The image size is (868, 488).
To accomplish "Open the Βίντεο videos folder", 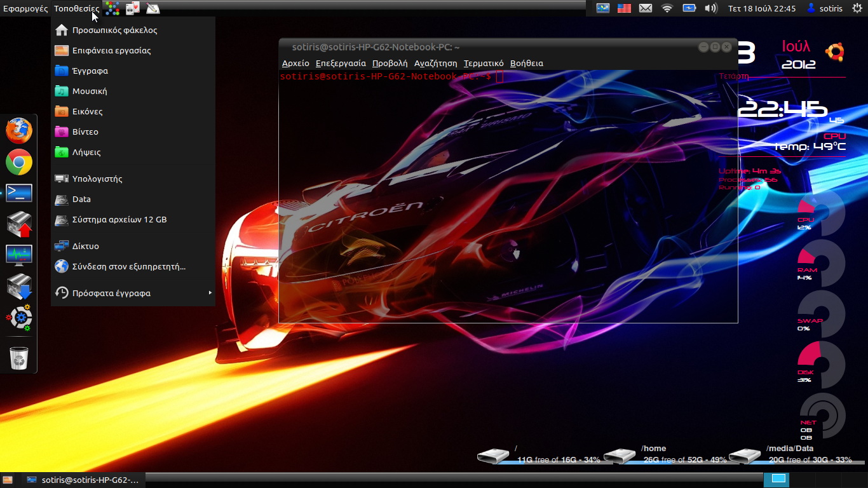I will coord(133,132).
